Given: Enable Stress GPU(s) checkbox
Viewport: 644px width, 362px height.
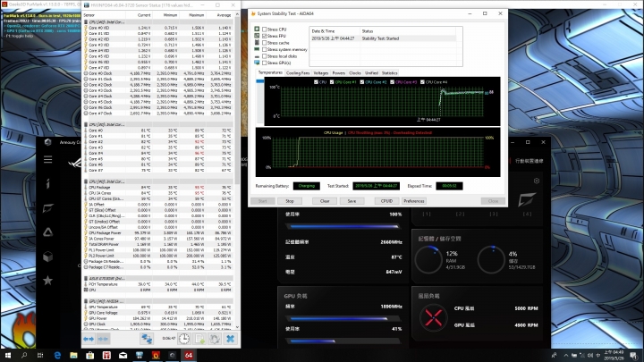Looking at the screenshot, I should (265, 63).
